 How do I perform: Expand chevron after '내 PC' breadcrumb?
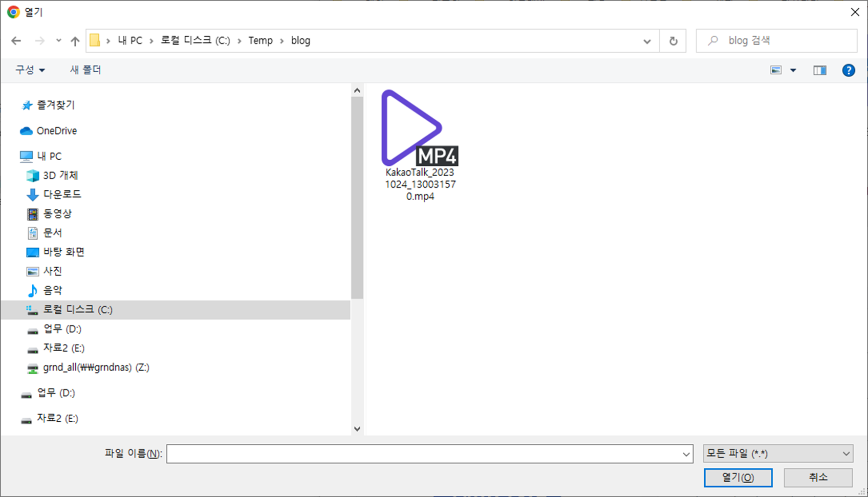151,41
